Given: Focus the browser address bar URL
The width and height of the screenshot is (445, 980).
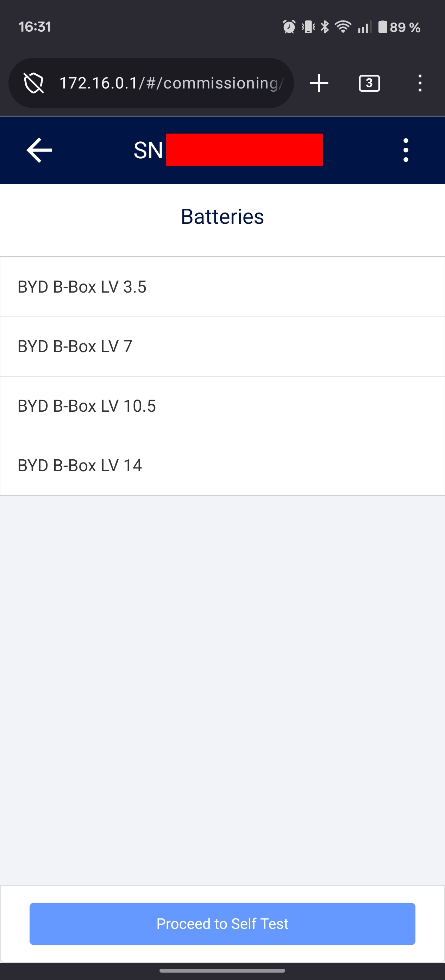Looking at the screenshot, I should tap(171, 83).
